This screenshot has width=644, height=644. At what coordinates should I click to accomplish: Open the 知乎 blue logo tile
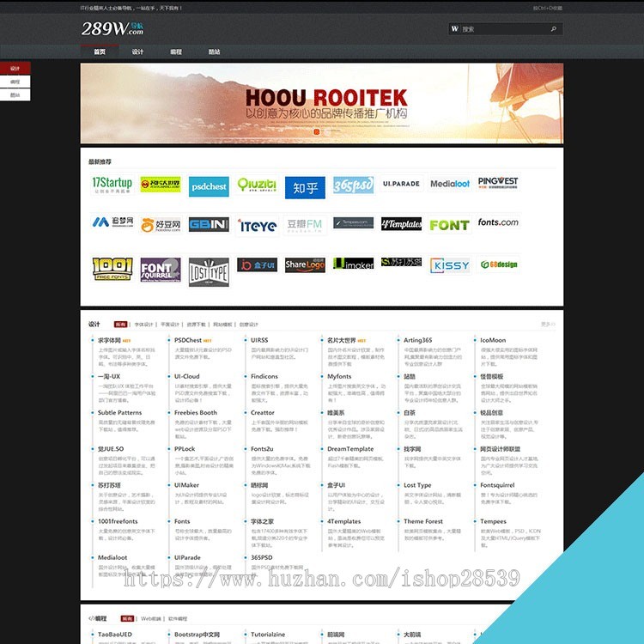point(305,188)
